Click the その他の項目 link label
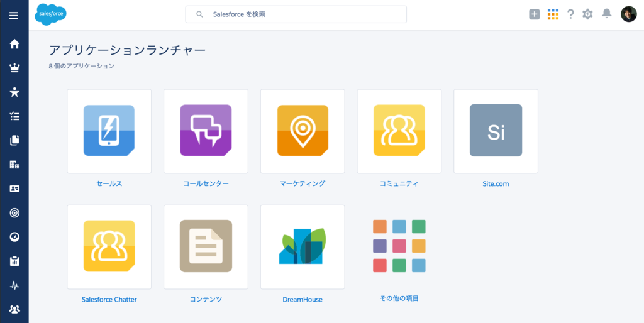 399,298
